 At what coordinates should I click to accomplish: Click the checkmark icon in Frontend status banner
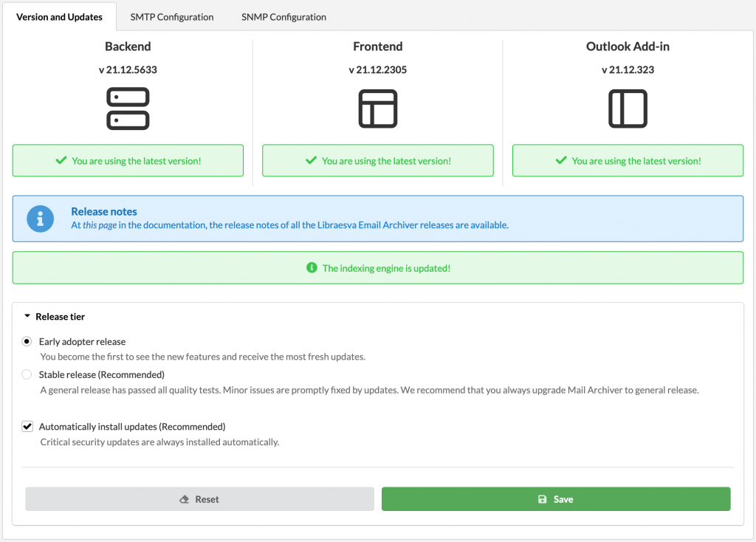[x=311, y=160]
